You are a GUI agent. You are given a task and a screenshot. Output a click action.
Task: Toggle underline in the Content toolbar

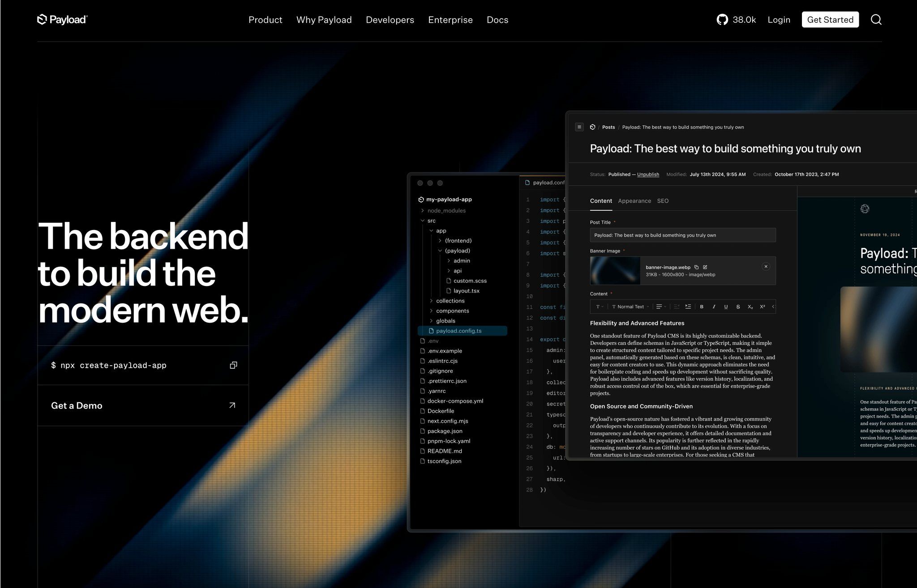726,307
